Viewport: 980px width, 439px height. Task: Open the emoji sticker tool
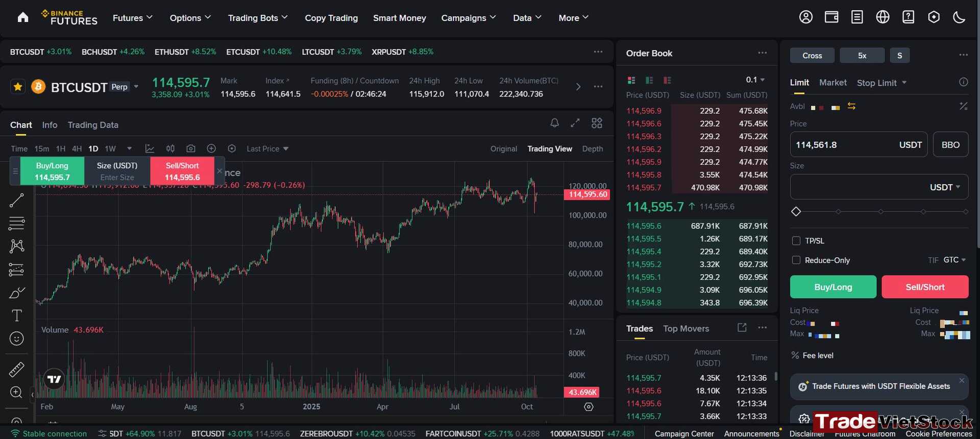point(16,338)
